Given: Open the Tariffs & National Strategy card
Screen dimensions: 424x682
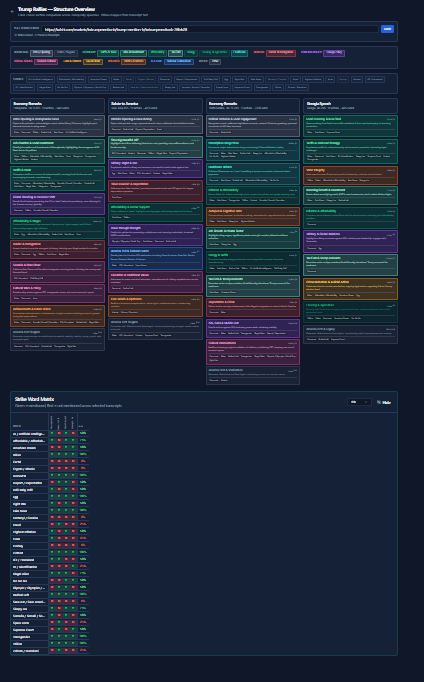Looking at the screenshot, I should click(350, 151).
